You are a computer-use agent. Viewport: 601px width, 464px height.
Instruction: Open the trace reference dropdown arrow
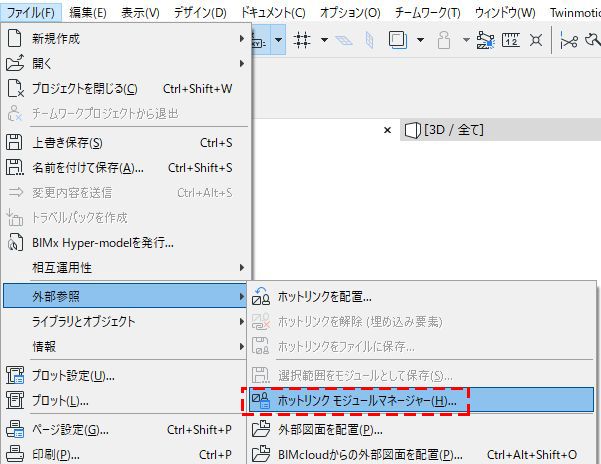pos(420,39)
